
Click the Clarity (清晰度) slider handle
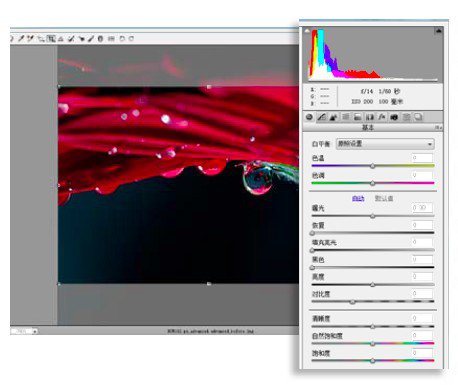tap(373, 327)
